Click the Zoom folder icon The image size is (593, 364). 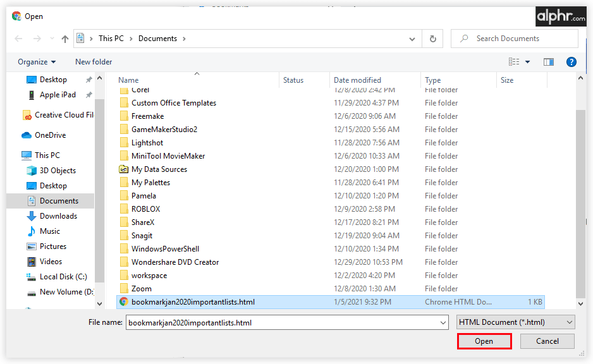click(x=124, y=288)
